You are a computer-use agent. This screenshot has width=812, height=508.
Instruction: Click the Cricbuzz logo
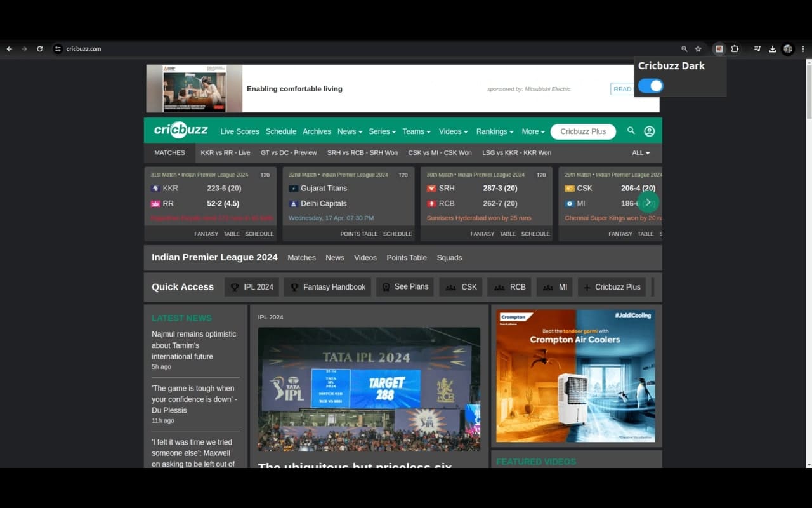tap(181, 130)
